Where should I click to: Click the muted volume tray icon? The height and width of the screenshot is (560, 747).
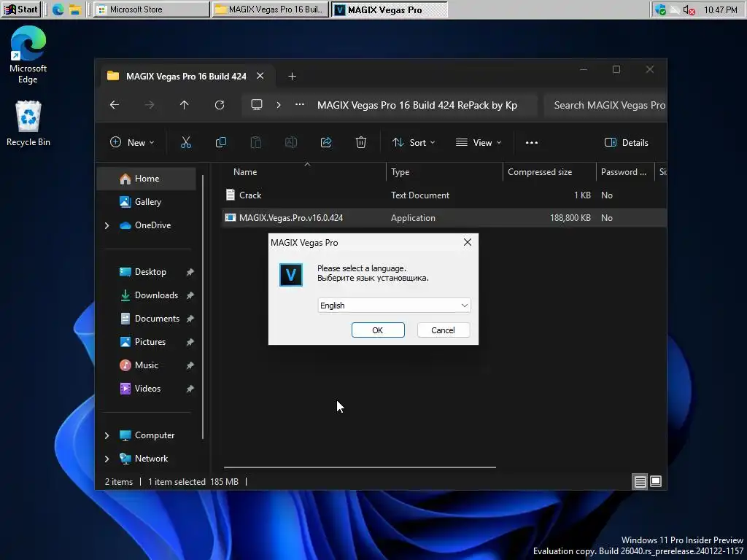pos(688,9)
